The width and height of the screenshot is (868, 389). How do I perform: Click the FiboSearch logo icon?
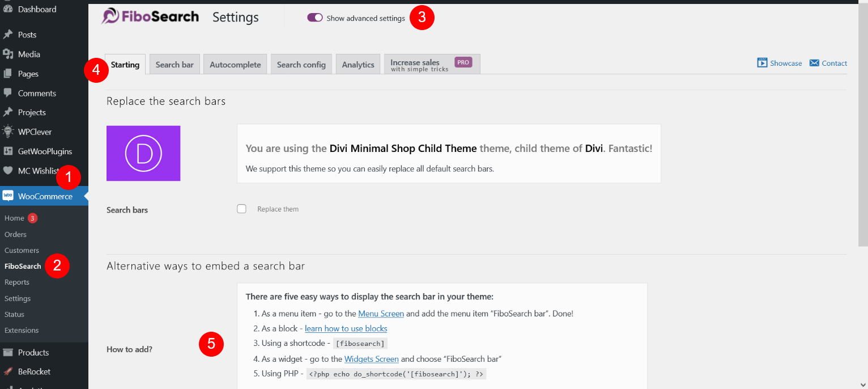[x=110, y=16]
